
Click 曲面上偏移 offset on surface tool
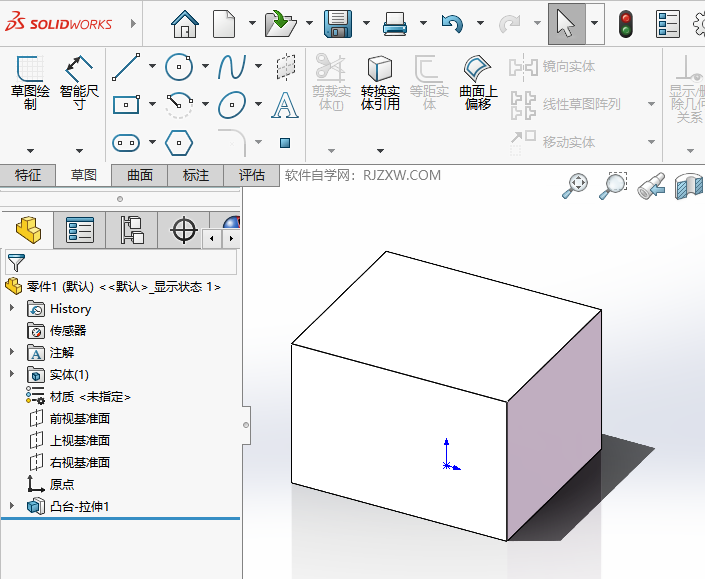point(478,83)
